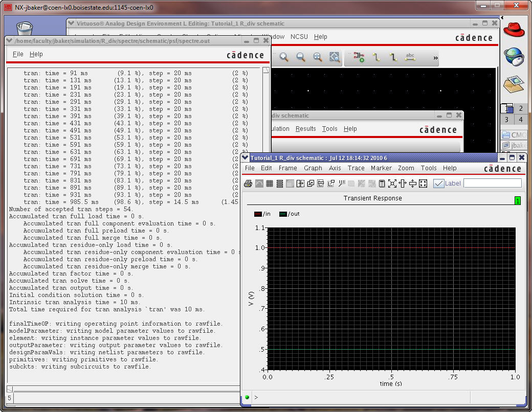Viewport: 532px width, 412px height.
Task: Select the create instance tool icon
Action: [x=359, y=57]
